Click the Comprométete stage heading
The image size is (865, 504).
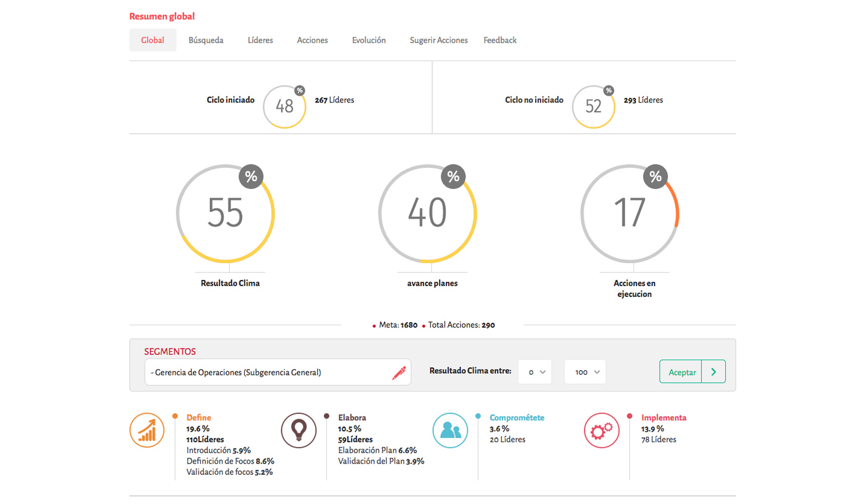pos(517,418)
